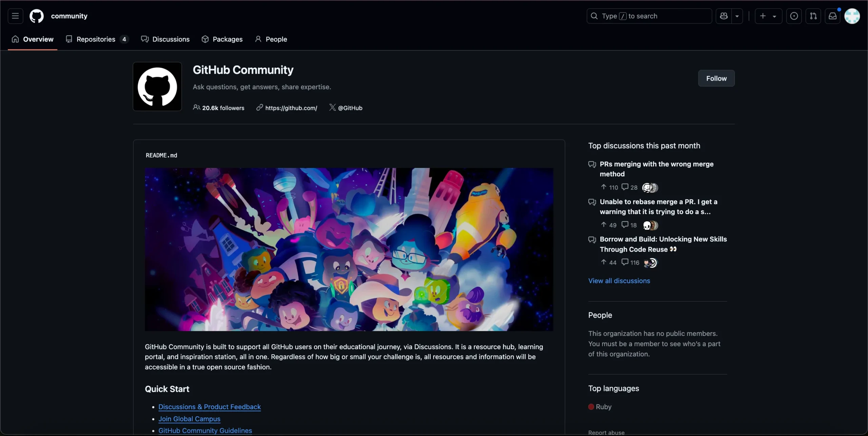Open the hamburger navigation menu
Viewport: 868px width, 436px height.
15,16
